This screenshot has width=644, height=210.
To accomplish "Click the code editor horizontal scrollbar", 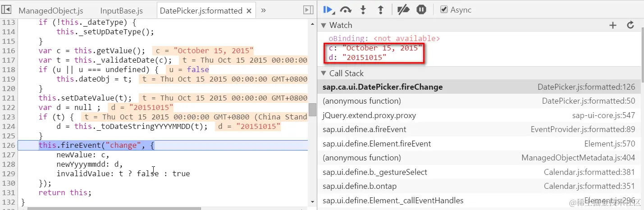I will pyautogui.click(x=114, y=208).
